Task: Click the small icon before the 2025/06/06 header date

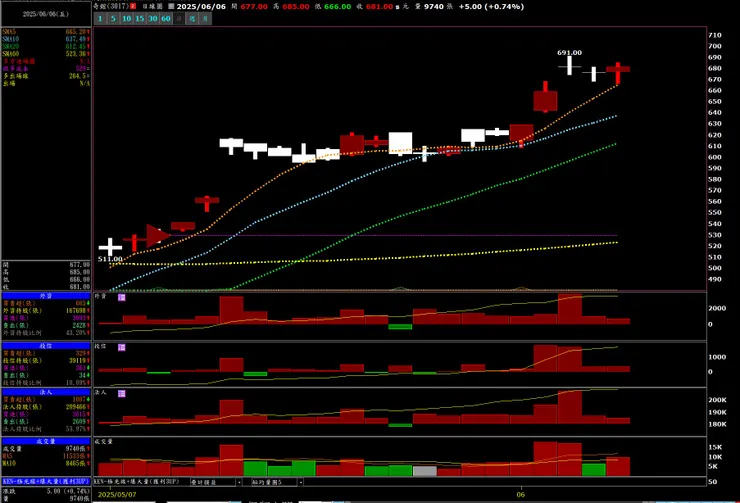Action: coord(171,7)
